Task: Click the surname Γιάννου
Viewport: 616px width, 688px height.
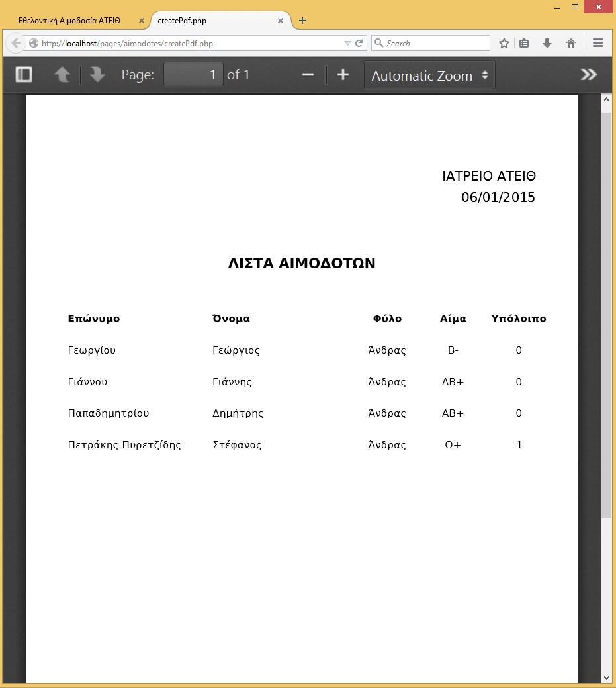Action: pos(87,381)
